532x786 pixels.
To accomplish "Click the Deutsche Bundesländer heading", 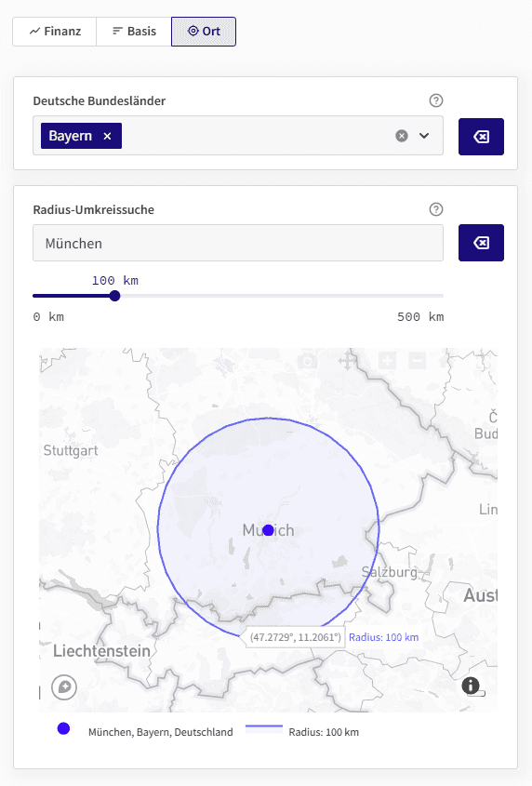I will (100, 100).
